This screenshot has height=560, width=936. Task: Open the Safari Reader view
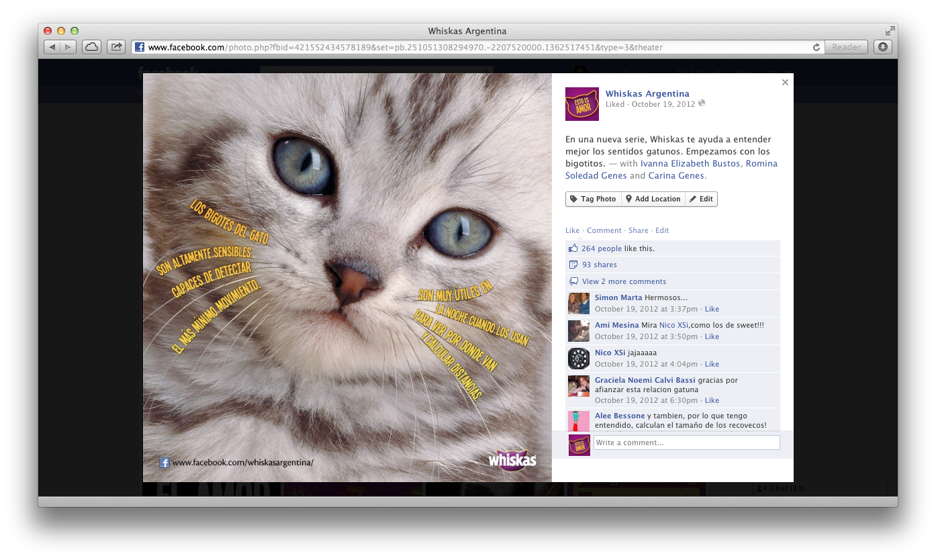tap(846, 47)
